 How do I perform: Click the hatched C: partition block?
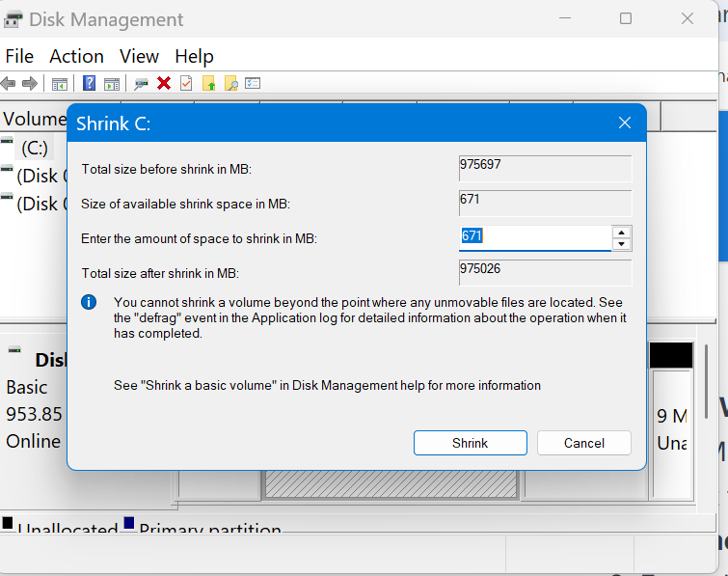tap(391, 484)
